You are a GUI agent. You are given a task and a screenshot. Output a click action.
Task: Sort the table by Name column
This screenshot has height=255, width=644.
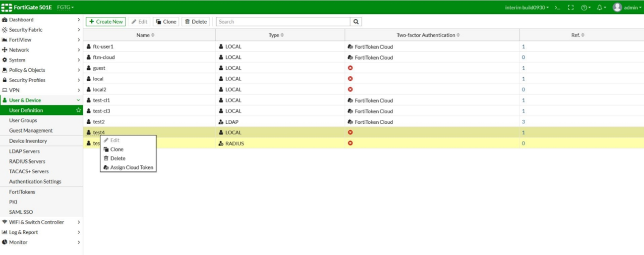point(145,35)
